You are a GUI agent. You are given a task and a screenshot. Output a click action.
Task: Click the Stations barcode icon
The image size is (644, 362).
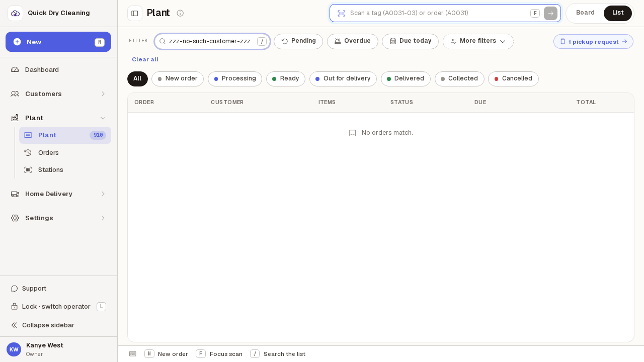coord(28,170)
